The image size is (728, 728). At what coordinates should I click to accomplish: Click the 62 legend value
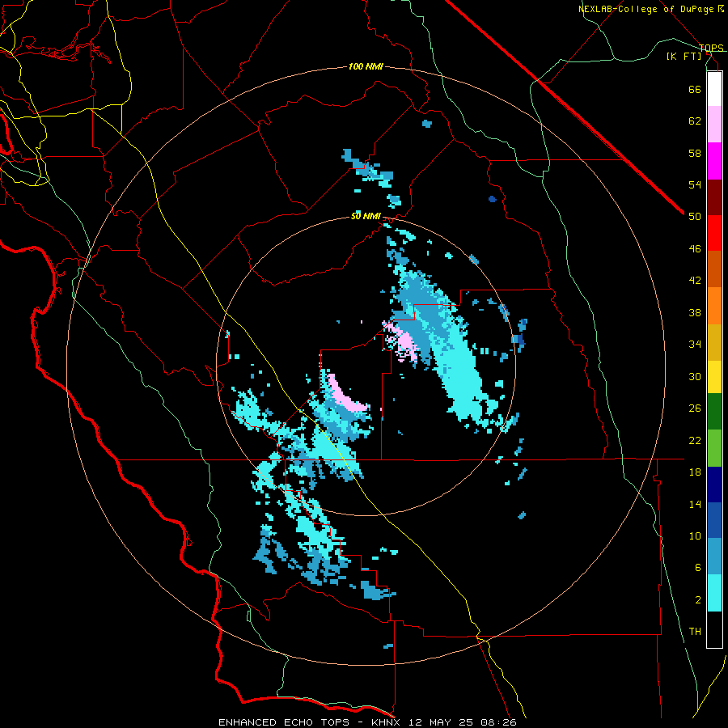pos(695,121)
